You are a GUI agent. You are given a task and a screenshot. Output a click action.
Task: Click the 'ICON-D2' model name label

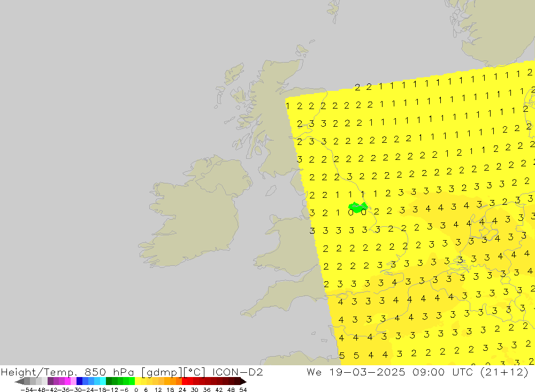(x=238, y=372)
